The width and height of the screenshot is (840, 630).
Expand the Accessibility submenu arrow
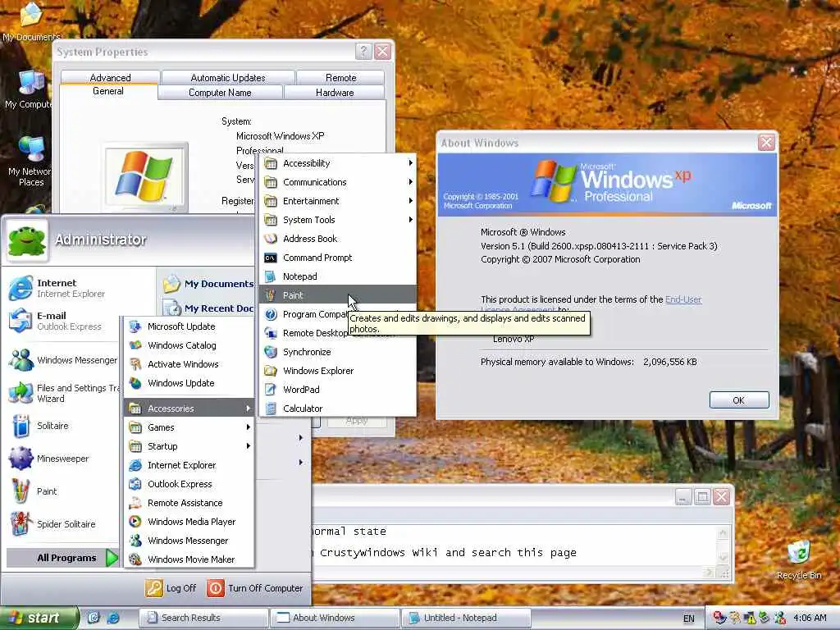[410, 163]
